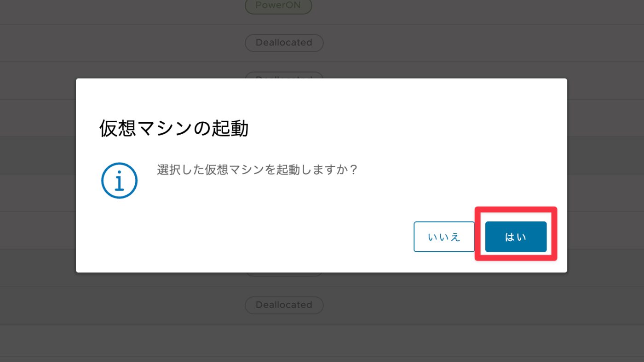Click the letter i inside the info circle
Image resolution: width=644 pixels, height=362 pixels.
[x=120, y=181]
